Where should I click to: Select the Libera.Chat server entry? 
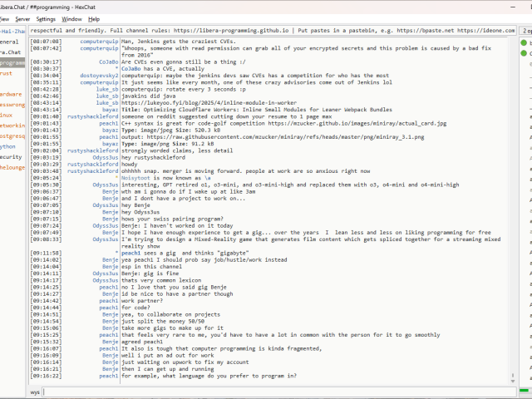(x=10, y=52)
